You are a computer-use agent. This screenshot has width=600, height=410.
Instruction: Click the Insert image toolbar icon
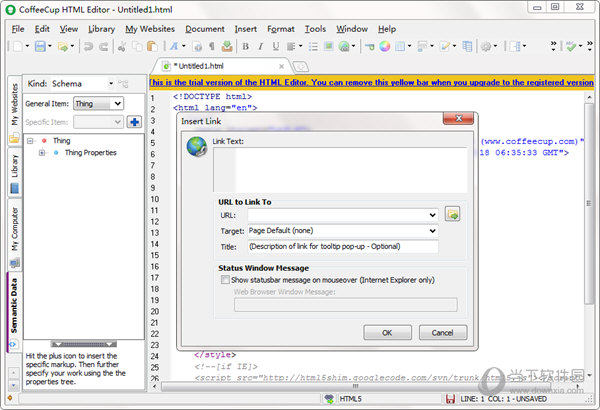coord(328,46)
